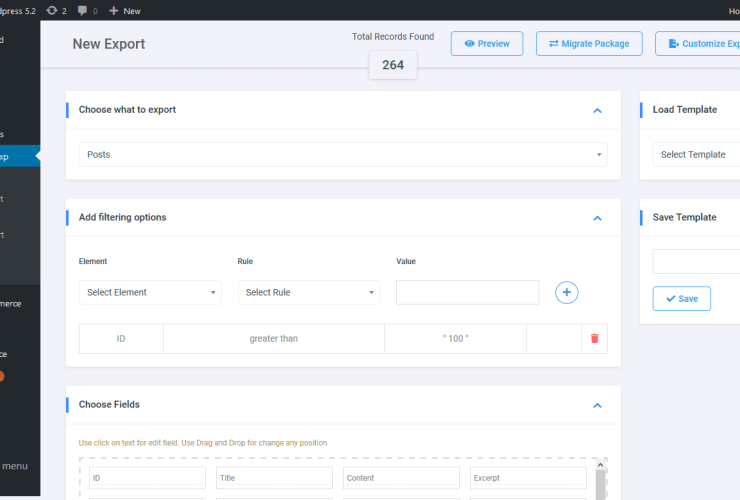Click the add filter plus icon
The width and height of the screenshot is (740, 500).
[567, 292]
